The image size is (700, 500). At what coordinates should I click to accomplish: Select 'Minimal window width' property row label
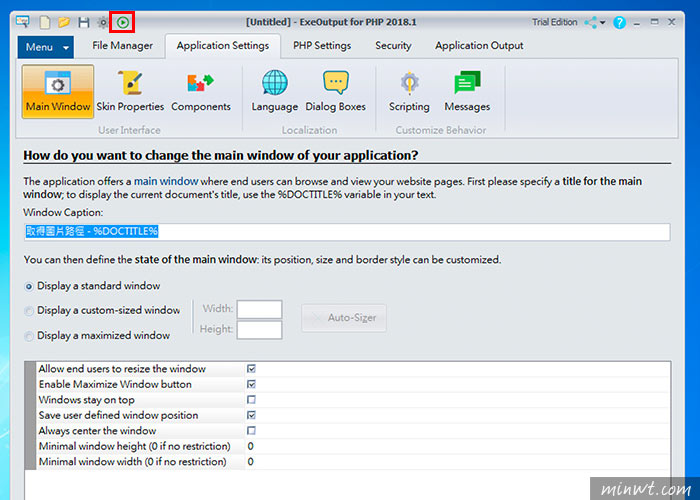pos(133,462)
